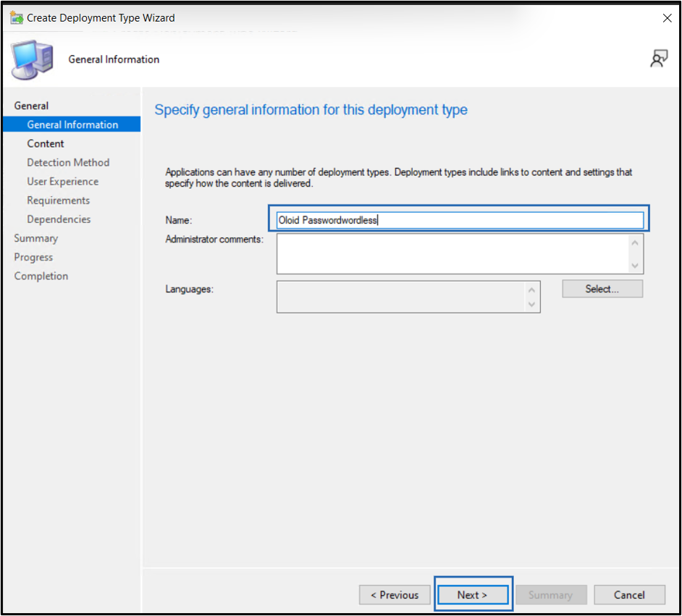Cancel the wizard

pos(629,594)
